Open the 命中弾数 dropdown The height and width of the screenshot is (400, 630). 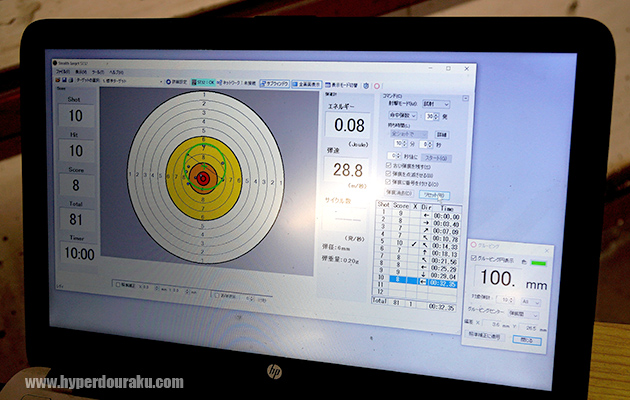click(x=403, y=116)
